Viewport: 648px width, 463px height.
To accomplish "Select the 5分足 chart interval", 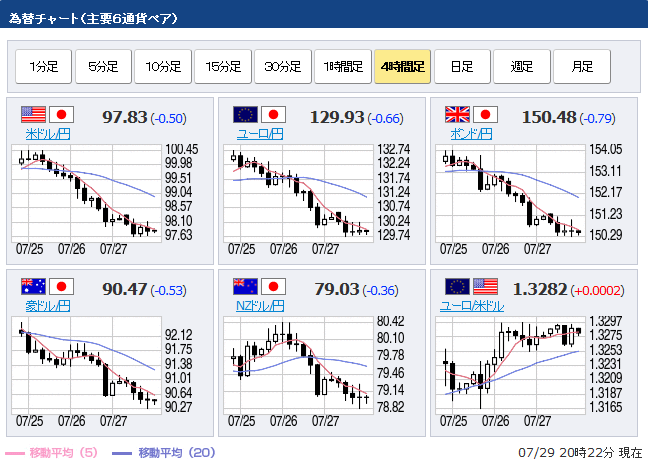I will point(103,67).
